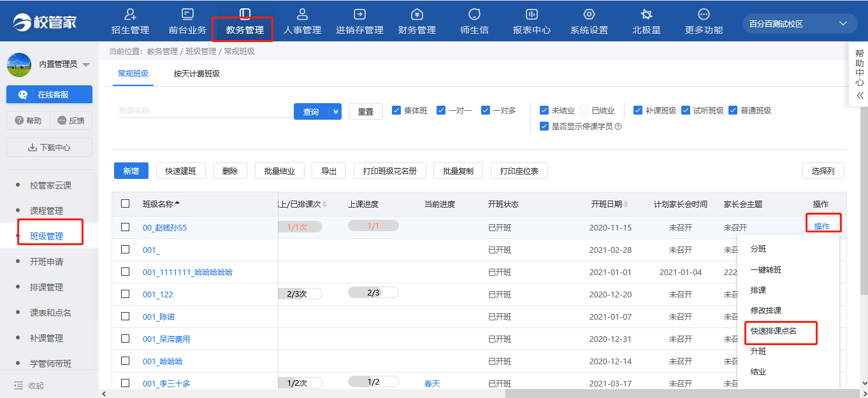Click 打印班级花名册 button

389,171
